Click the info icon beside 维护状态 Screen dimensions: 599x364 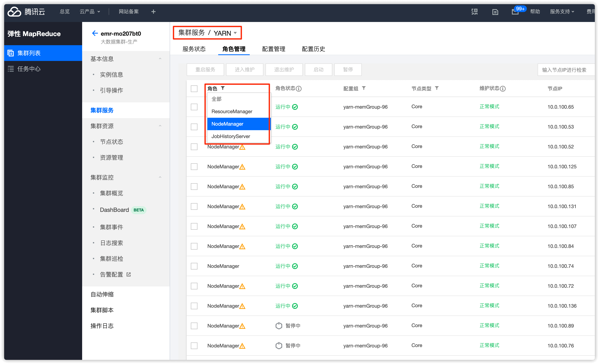(x=503, y=89)
